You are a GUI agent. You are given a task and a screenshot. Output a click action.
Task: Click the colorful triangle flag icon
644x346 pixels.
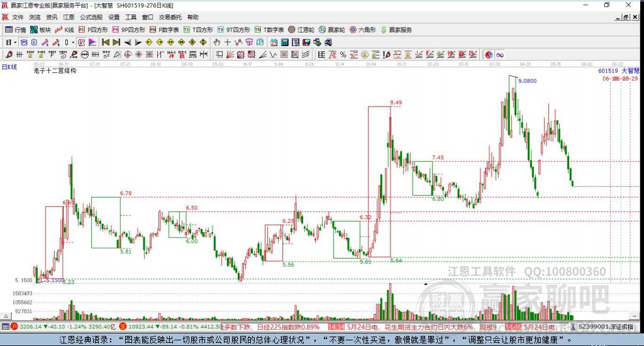point(92,42)
